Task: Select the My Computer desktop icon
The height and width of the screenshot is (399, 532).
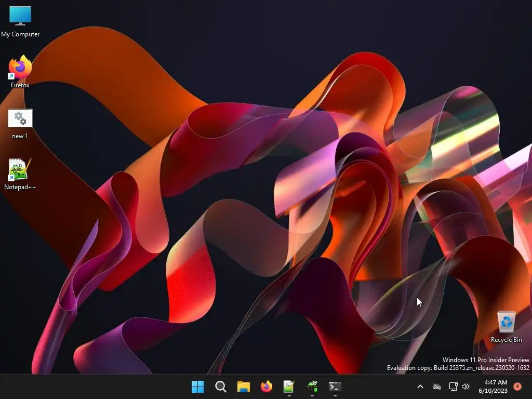Action: click(x=20, y=22)
